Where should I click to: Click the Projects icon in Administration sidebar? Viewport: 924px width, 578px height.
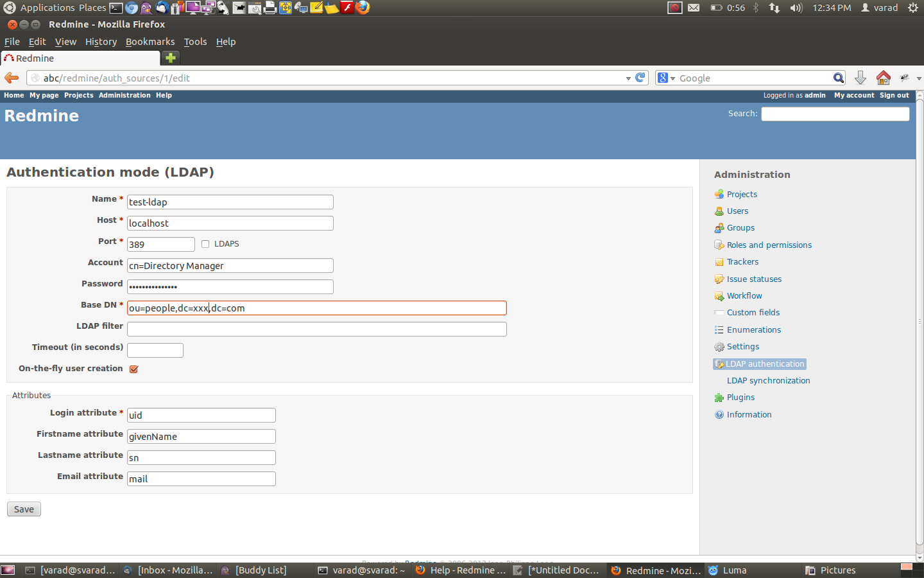coord(719,194)
